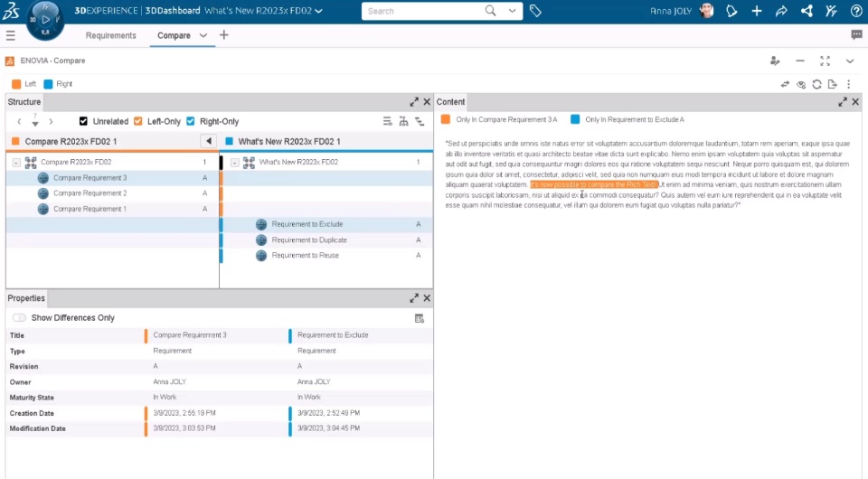
Task: Click the properties table settings icon
Action: coord(419,318)
